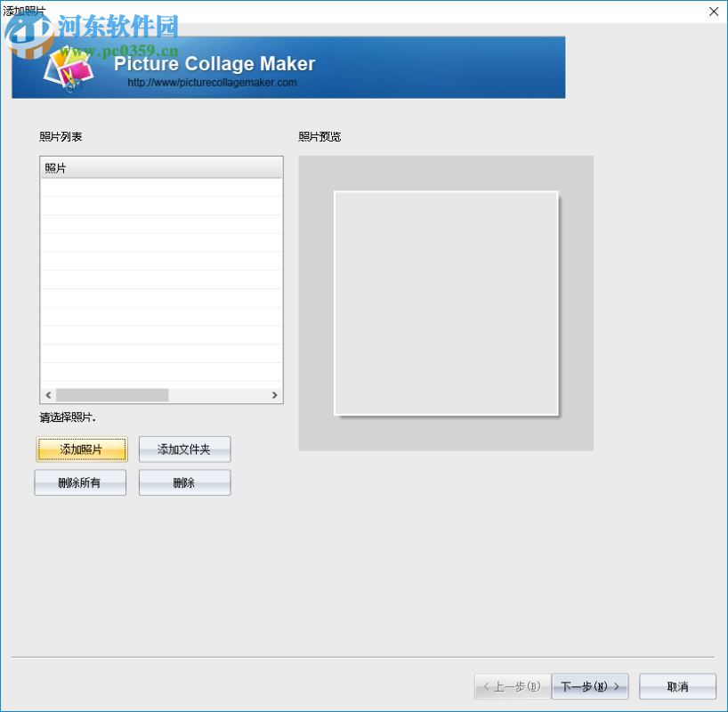Click 下一步 to go to the next step
728x712 pixels.
click(x=589, y=686)
